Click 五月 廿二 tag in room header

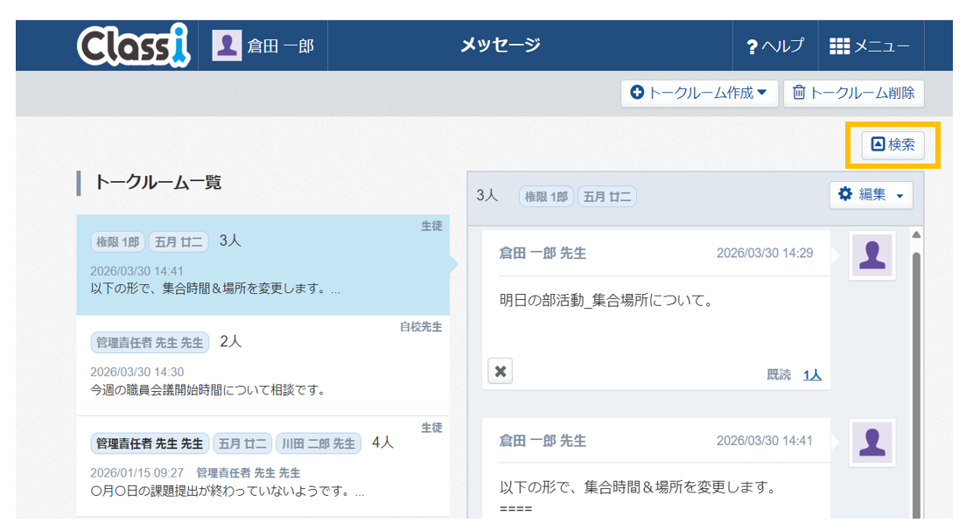(607, 197)
